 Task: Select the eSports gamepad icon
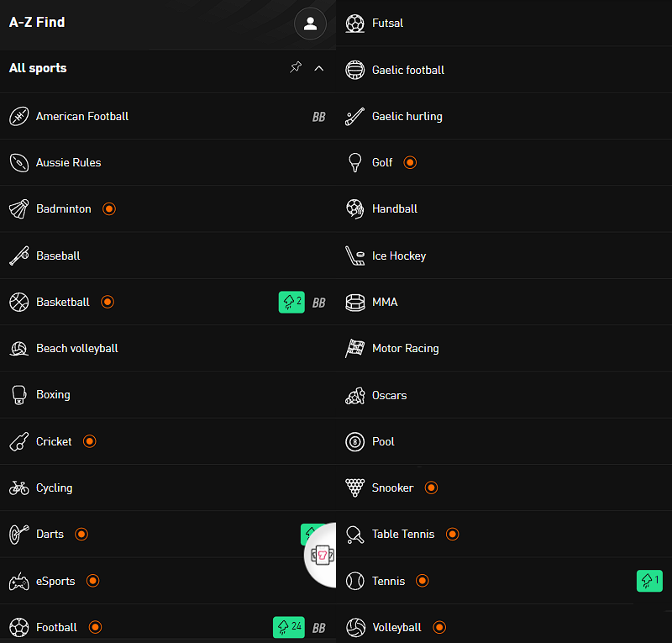18,582
